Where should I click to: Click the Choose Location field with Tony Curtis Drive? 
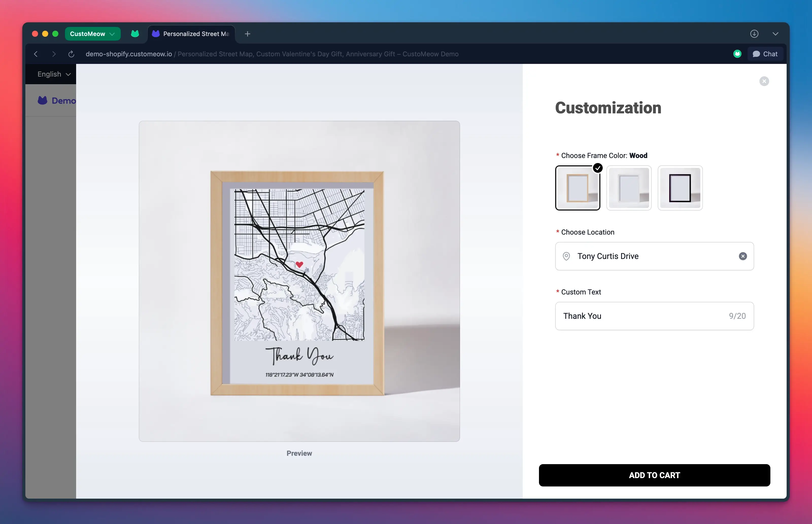[x=654, y=256]
